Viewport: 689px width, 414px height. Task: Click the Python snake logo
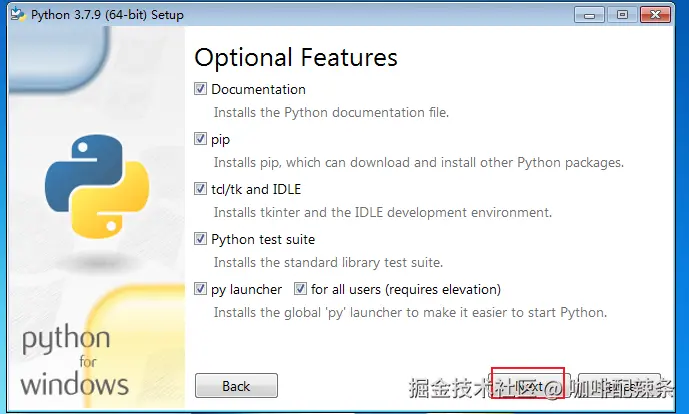96,188
